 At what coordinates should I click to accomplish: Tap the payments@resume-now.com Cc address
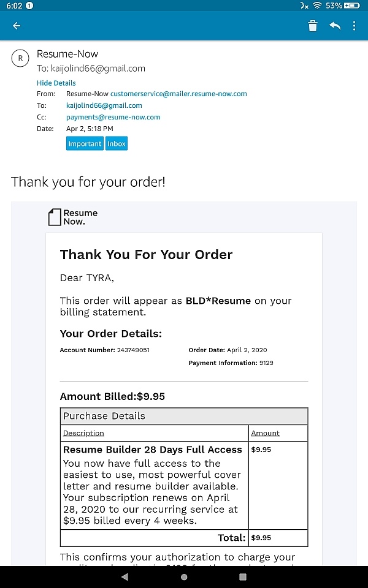[x=113, y=117]
